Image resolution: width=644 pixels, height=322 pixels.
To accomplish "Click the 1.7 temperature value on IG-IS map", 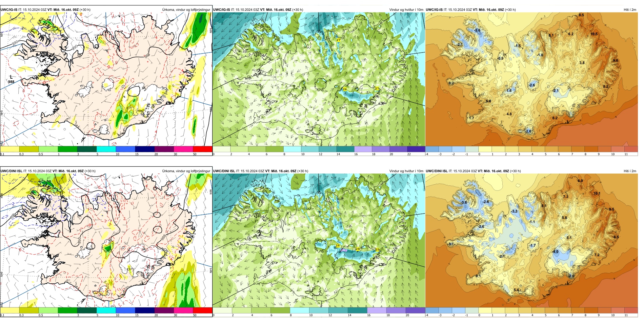I will click(x=471, y=118).
